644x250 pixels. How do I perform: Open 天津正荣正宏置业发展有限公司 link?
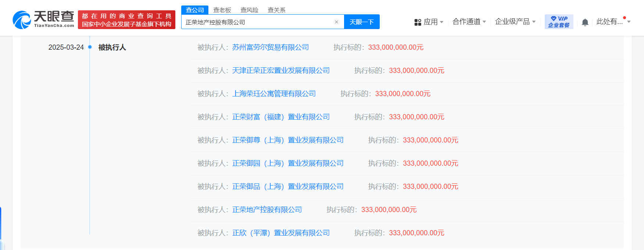tap(281, 70)
